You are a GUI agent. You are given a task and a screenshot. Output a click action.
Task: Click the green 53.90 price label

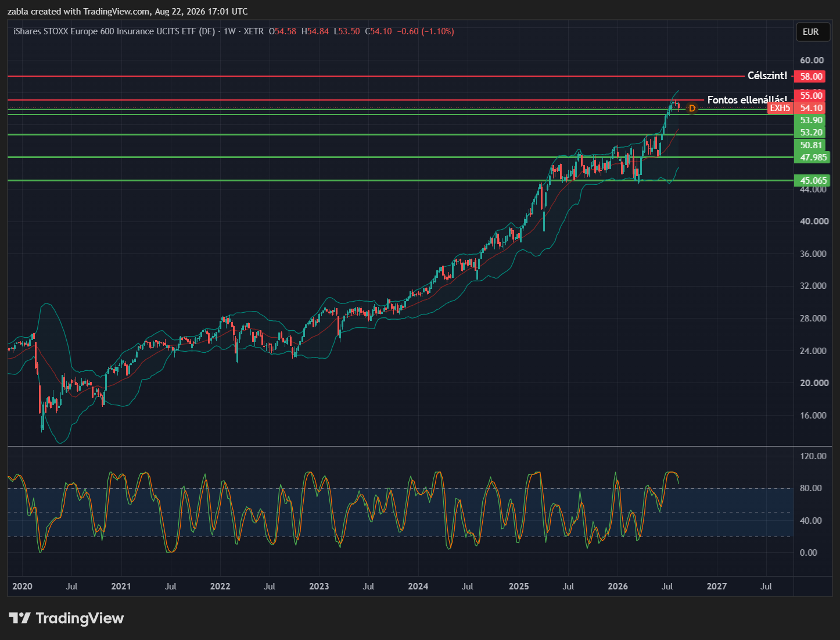811,120
